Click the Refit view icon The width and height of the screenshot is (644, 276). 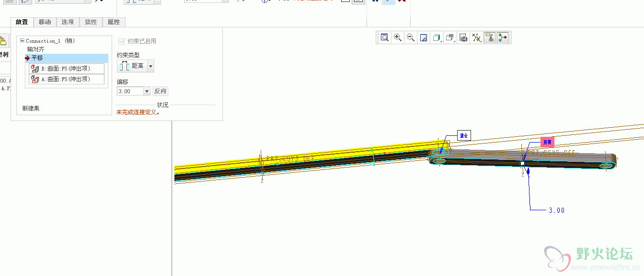[384, 37]
